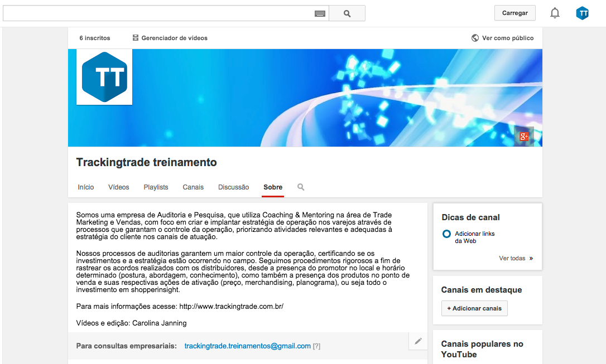Open Gerenciador de vídeos link
The width and height of the screenshot is (606, 364).
(x=174, y=38)
